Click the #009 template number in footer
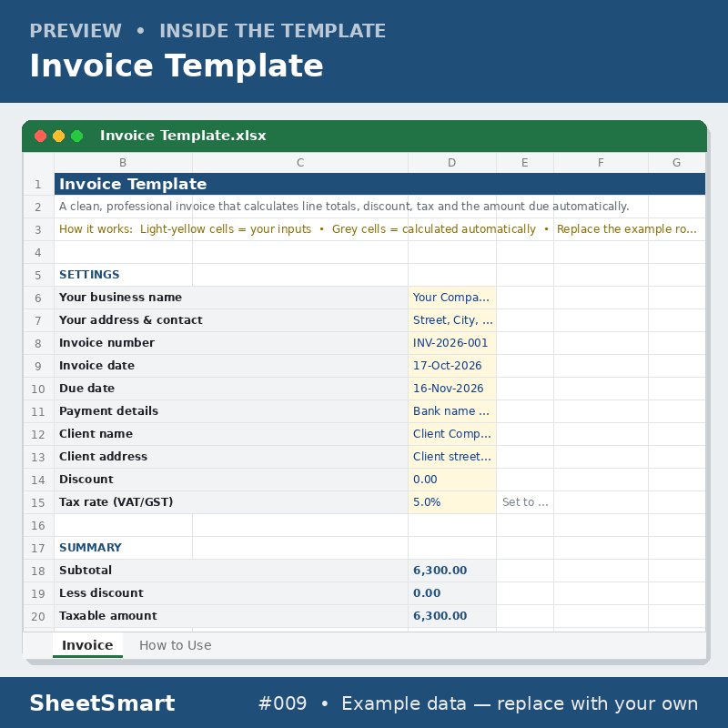The width and height of the screenshot is (728, 728). pyautogui.click(x=282, y=703)
